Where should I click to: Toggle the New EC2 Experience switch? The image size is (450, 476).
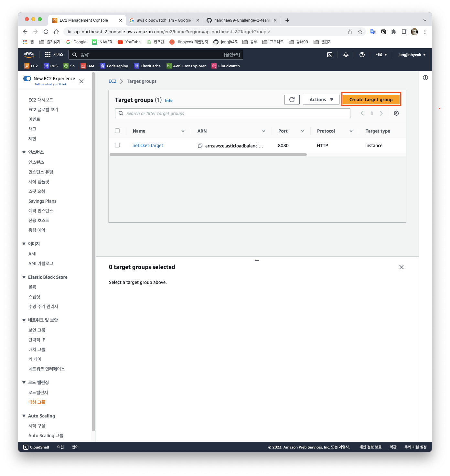[27, 79]
